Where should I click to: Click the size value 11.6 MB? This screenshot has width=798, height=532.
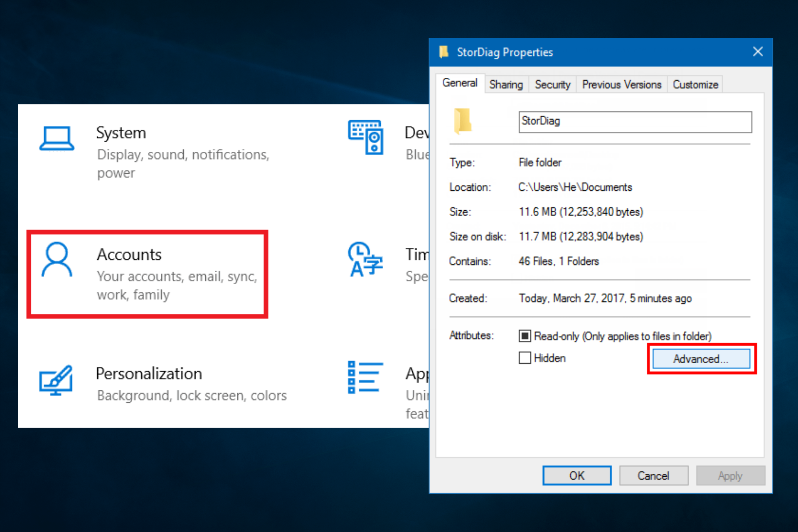pyautogui.click(x=581, y=212)
